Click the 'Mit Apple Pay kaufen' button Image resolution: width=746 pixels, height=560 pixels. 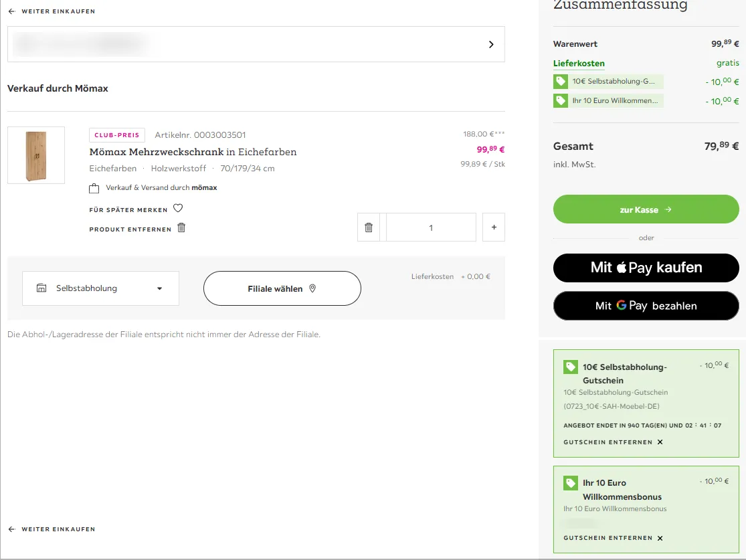[x=646, y=268]
